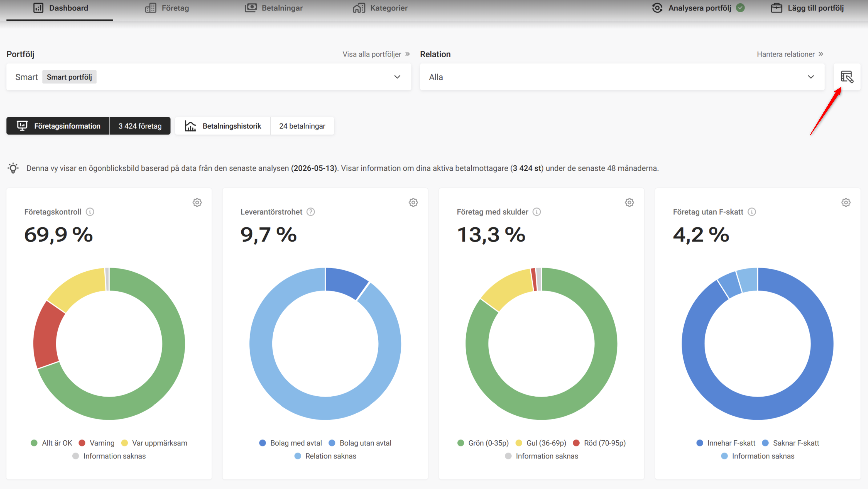Viewport: 868px width, 489px height.
Task: Click info icon next to Företag med skulder
Action: [537, 212]
